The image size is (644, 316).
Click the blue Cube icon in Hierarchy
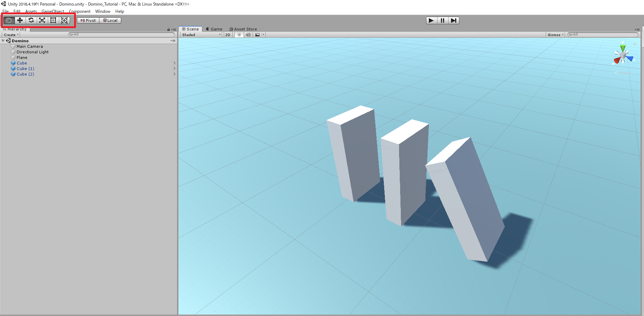(13, 63)
